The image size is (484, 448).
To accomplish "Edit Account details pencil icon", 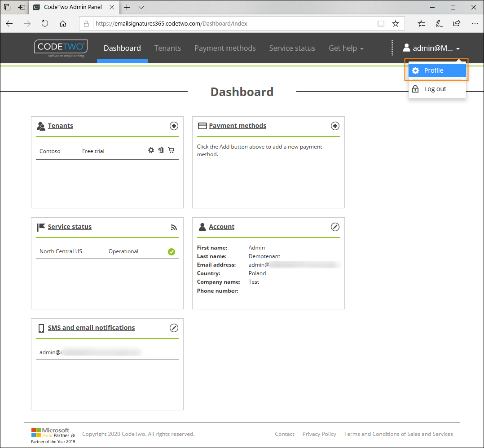I will 335,227.
